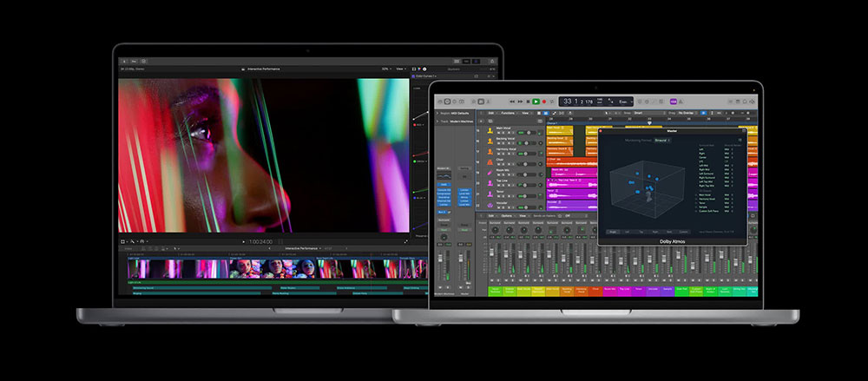Open the Zoom percentage dropdown in viewer
The height and width of the screenshot is (381, 868).
coord(385,69)
